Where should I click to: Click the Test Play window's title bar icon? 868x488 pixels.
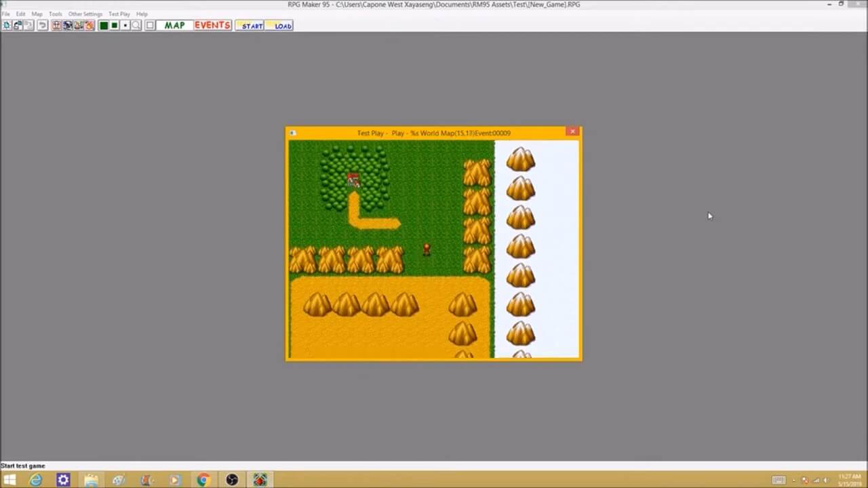[x=292, y=133]
